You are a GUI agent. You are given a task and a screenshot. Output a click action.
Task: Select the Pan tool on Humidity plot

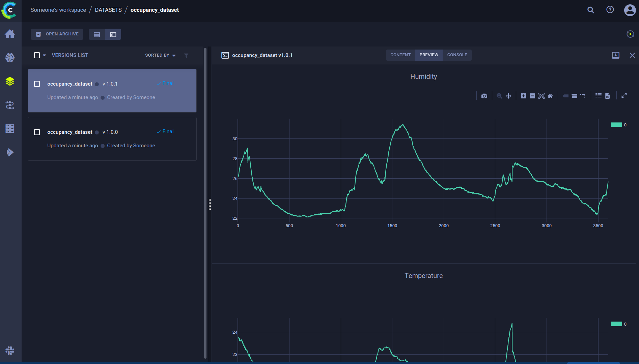[508, 96]
